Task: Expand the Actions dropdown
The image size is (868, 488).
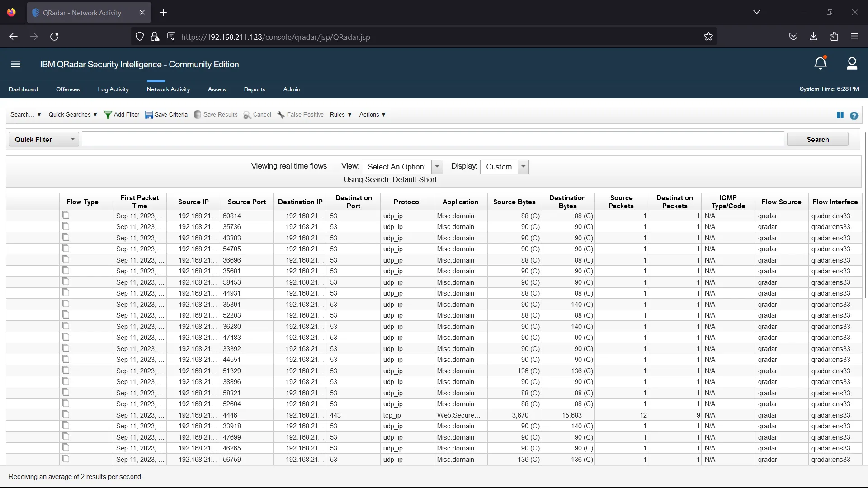Action: pos(373,115)
